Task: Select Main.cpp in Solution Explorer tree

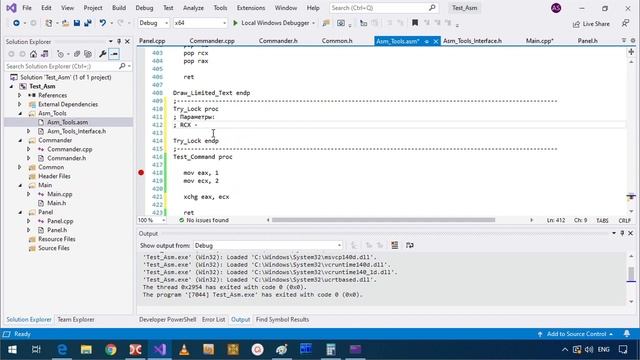Action: click(x=60, y=194)
